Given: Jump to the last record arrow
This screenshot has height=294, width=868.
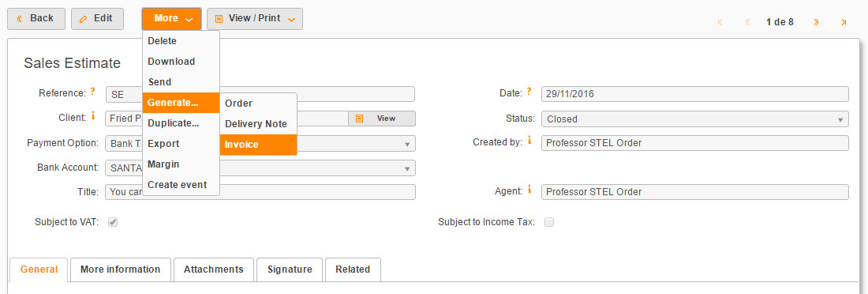Looking at the screenshot, I should pos(844,22).
